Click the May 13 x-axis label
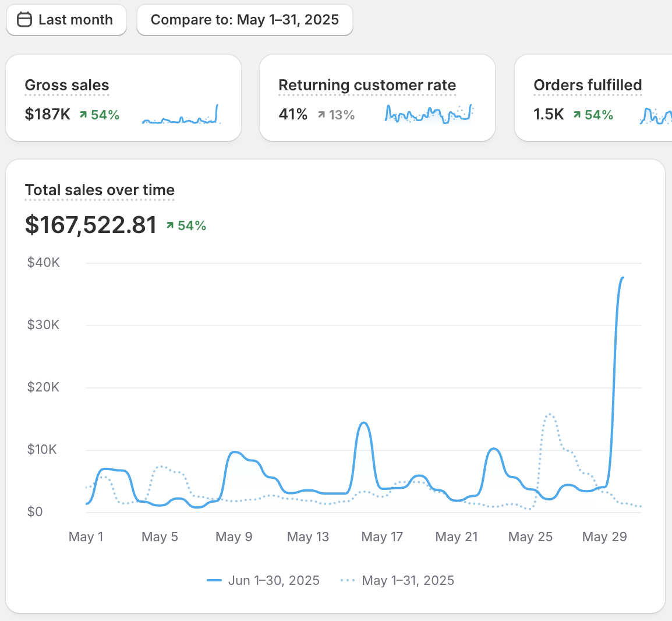Screen dimensions: 672x621 (x=308, y=537)
